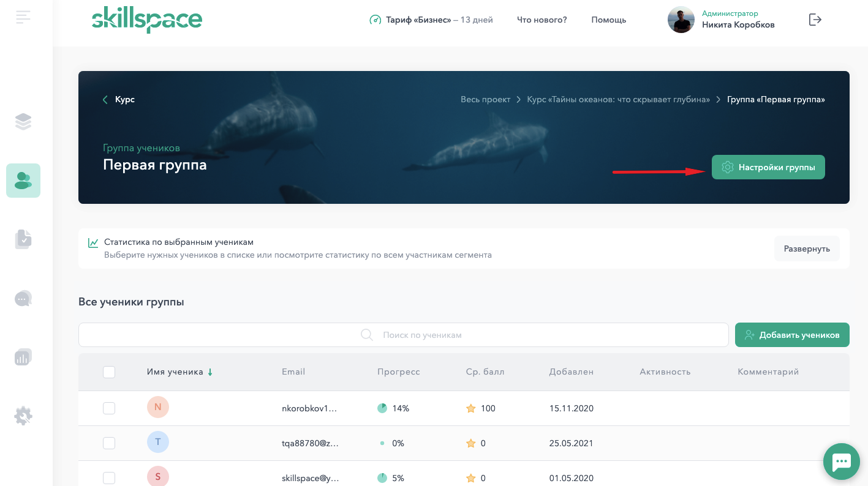Click the progress pie icon at 14%
Viewport: 868px width, 486px height.
click(382, 408)
